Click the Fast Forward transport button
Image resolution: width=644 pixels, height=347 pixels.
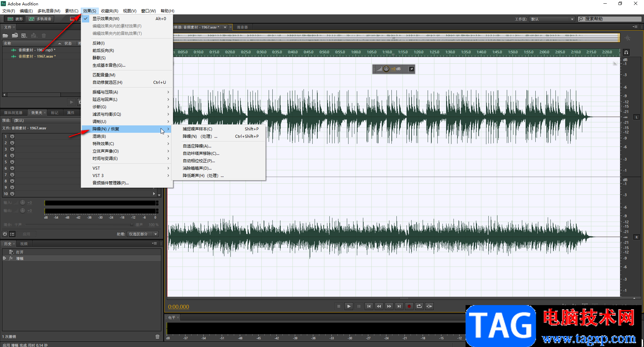tap(389, 306)
